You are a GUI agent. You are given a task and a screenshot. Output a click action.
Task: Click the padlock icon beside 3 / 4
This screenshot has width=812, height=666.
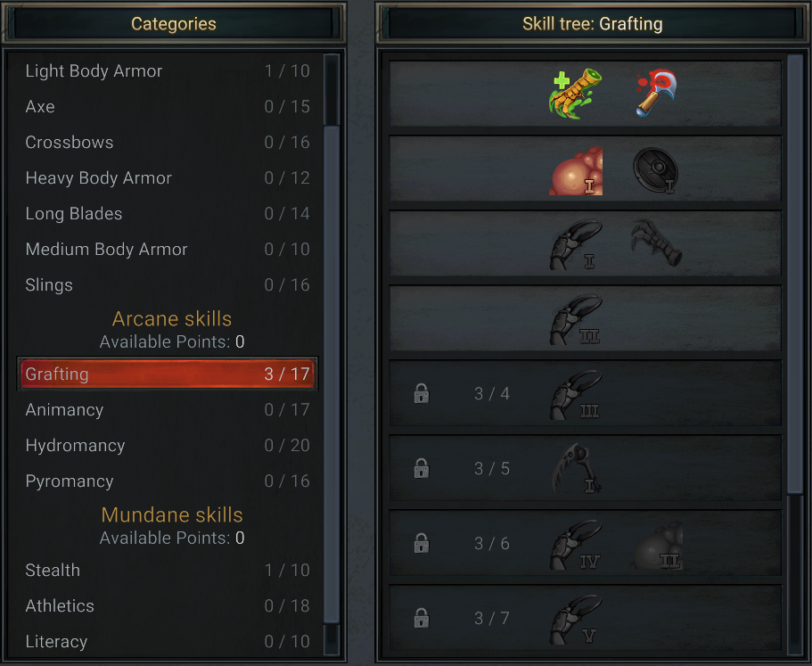pyautogui.click(x=422, y=393)
